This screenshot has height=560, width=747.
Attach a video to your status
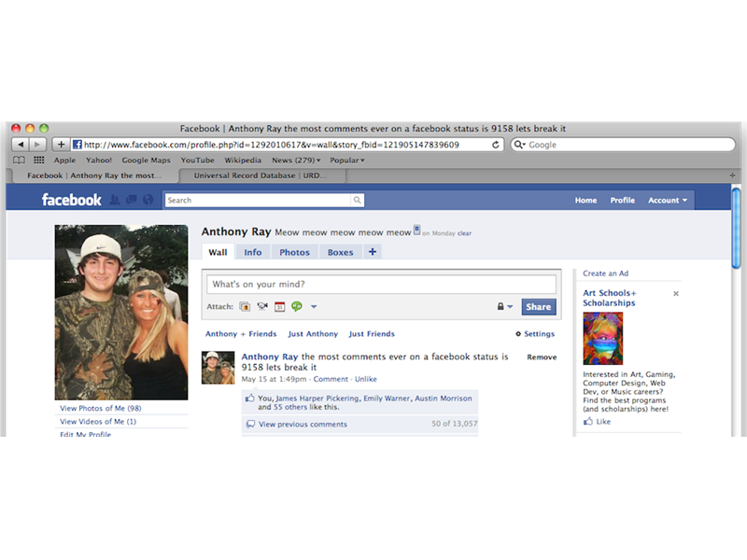click(261, 306)
